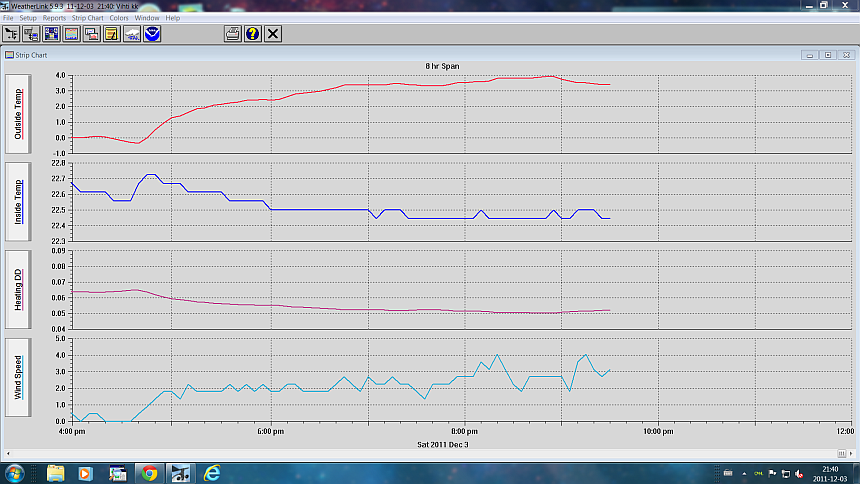Click the Strip Chart window title icon
860x484 pixels.
tap(9, 55)
